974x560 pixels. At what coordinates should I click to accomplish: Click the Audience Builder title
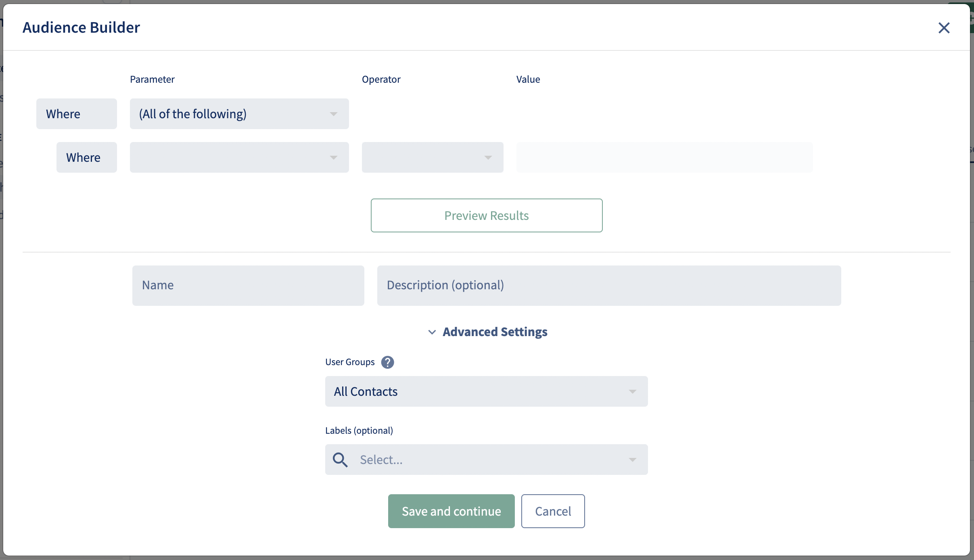pos(81,27)
